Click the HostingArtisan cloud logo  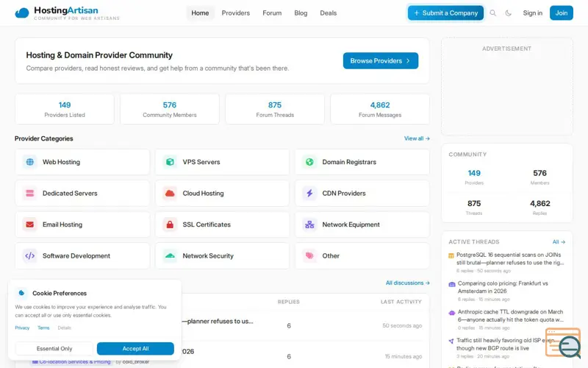(22, 13)
